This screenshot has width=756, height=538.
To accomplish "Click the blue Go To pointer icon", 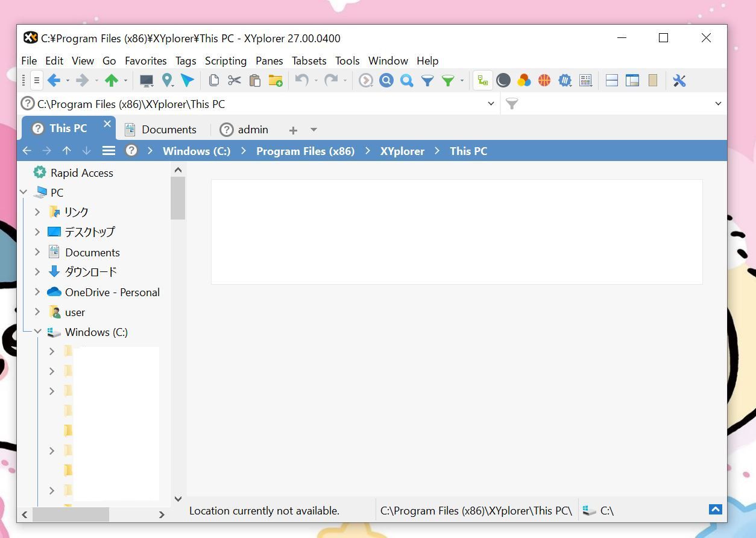I will coord(187,80).
